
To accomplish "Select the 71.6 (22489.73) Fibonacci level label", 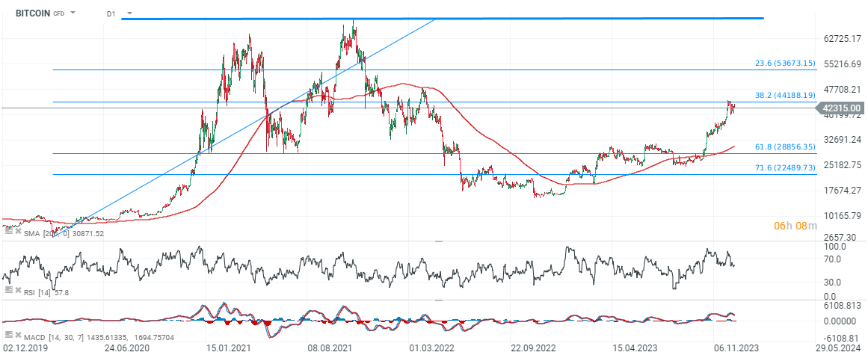I will [x=785, y=167].
